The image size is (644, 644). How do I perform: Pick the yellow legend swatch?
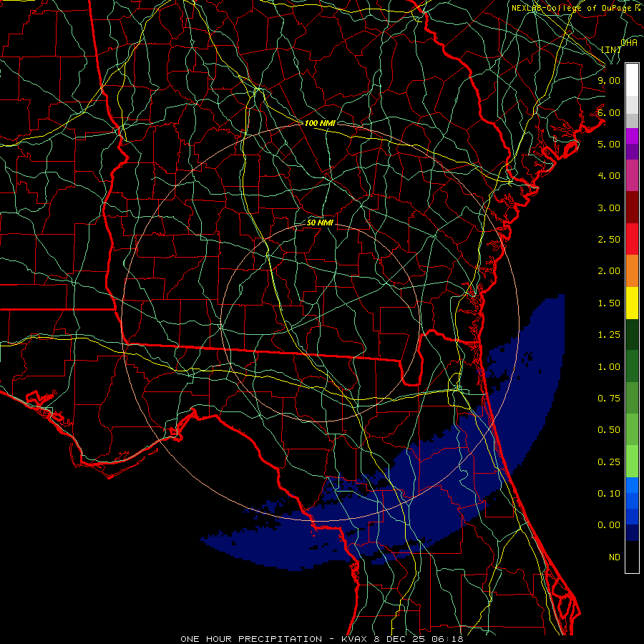[x=632, y=303]
